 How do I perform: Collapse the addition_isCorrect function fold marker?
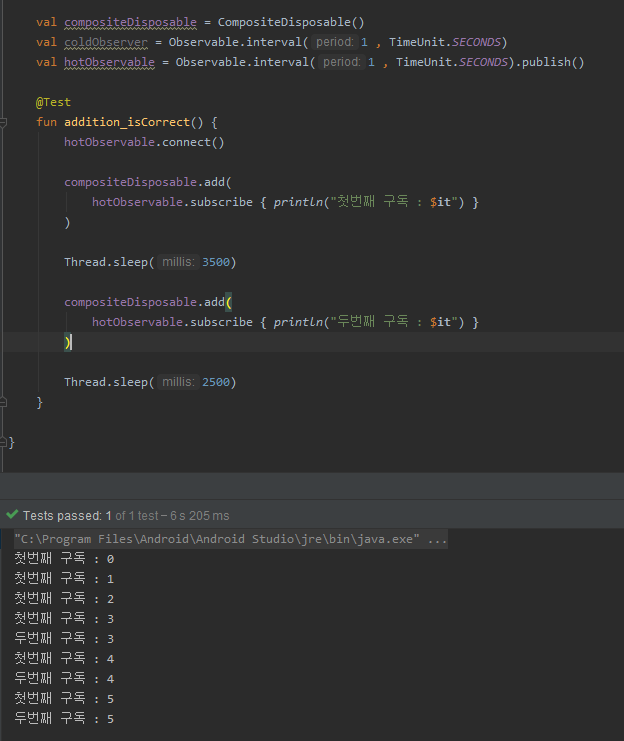[x=3, y=122]
